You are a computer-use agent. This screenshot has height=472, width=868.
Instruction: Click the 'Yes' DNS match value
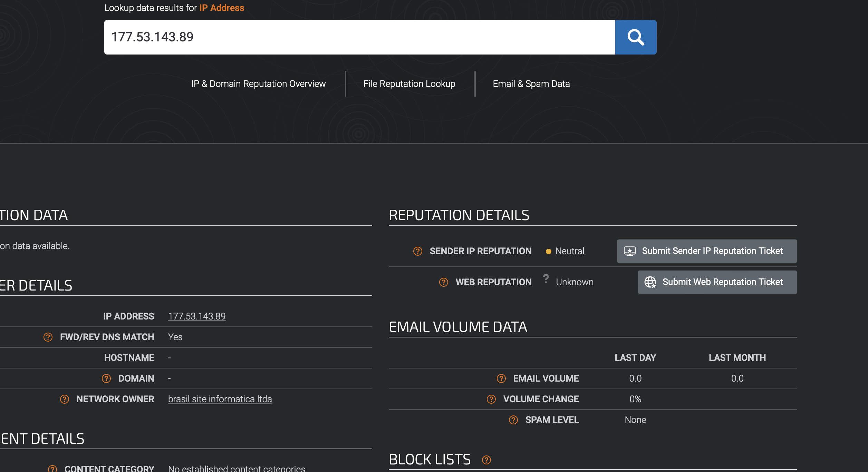[x=175, y=337]
